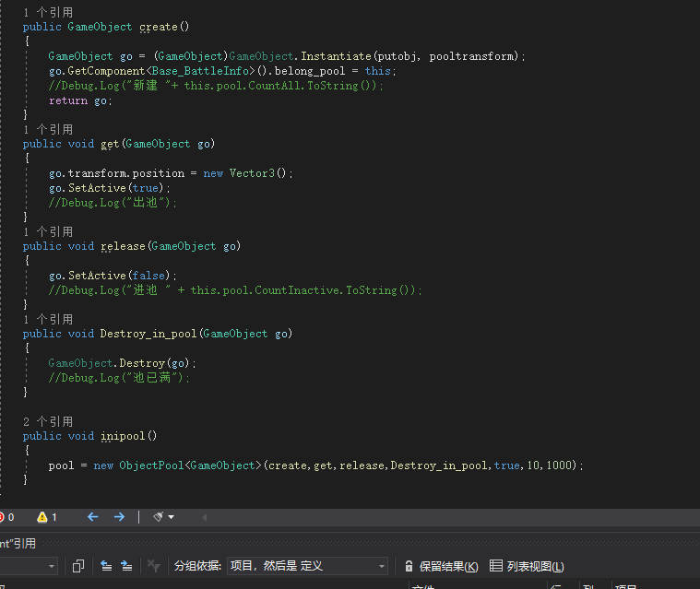Navigate forward with the right blue arrow
Image resolution: width=700 pixels, height=589 pixels.
tap(119, 517)
